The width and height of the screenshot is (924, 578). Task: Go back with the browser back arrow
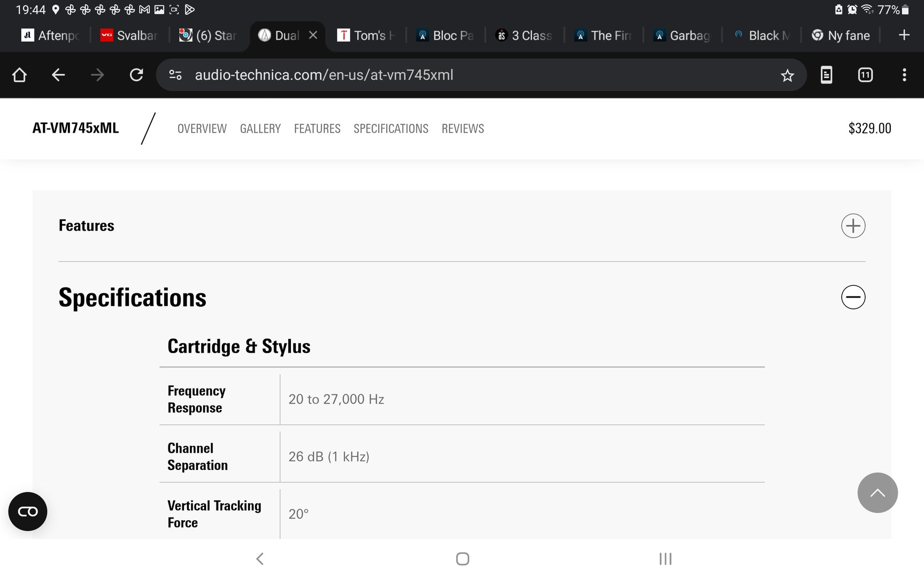(x=58, y=75)
